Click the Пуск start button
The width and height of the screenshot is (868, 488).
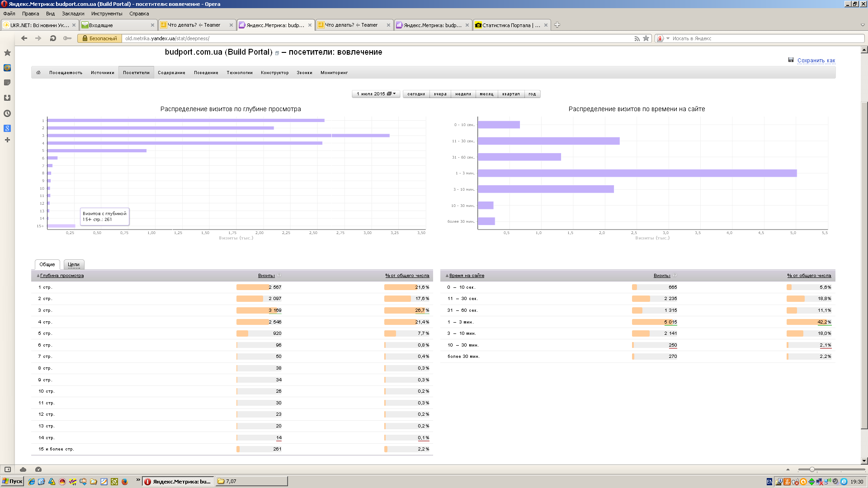click(x=12, y=482)
